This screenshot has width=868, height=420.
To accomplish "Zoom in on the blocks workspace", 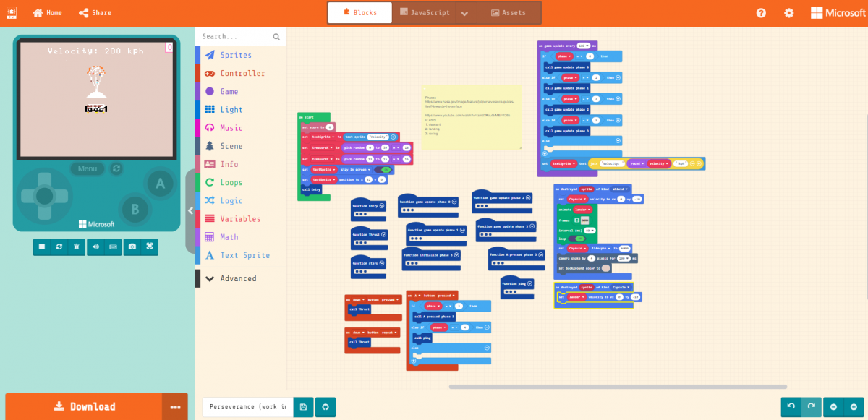I will tap(854, 407).
